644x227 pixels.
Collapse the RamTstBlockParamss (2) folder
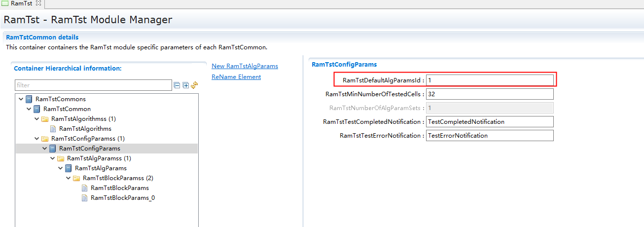(x=69, y=178)
